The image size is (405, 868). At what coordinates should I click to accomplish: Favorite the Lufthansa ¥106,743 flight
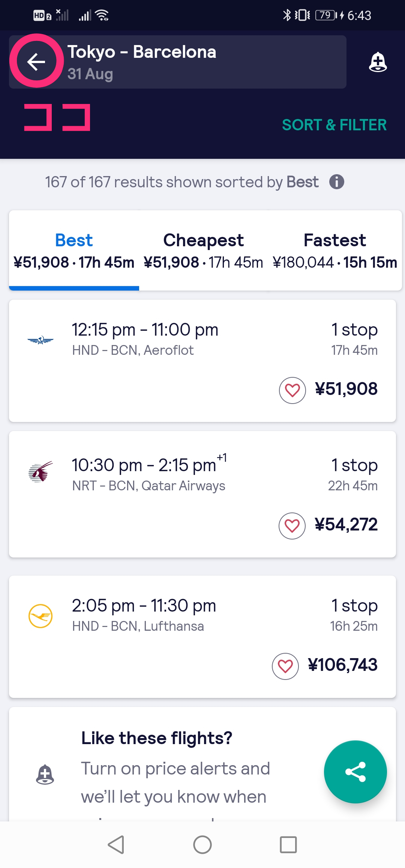(285, 666)
